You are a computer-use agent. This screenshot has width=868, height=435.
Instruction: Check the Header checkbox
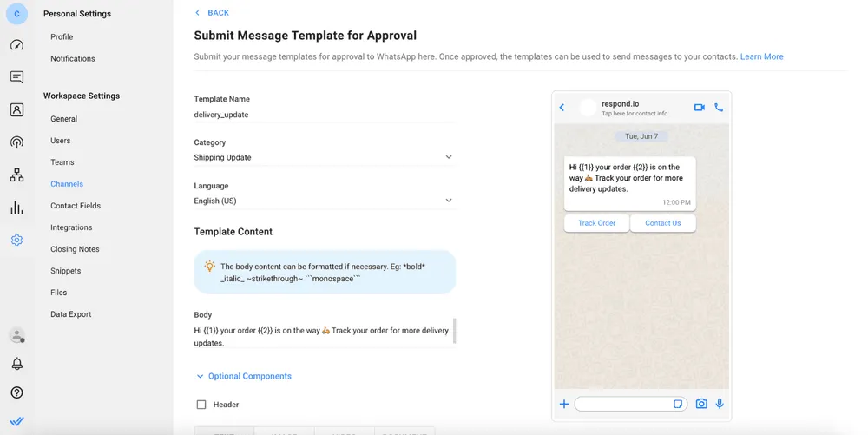[x=201, y=405]
